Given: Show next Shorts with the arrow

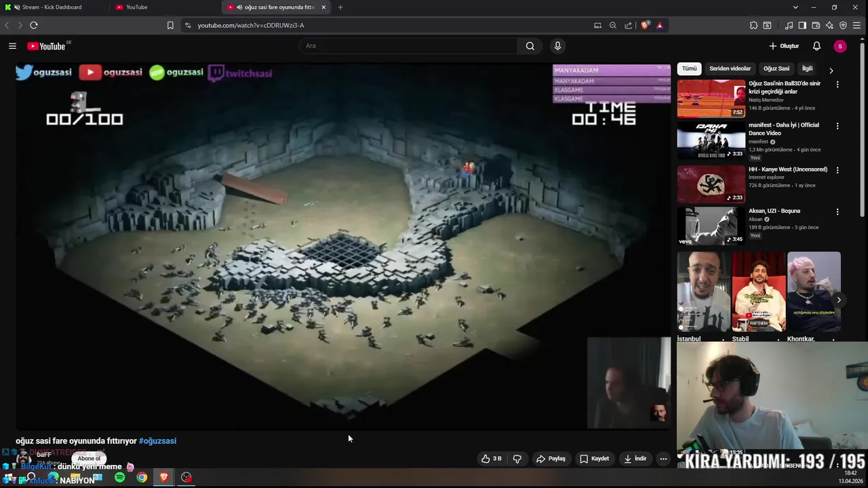Looking at the screenshot, I should tap(839, 300).
